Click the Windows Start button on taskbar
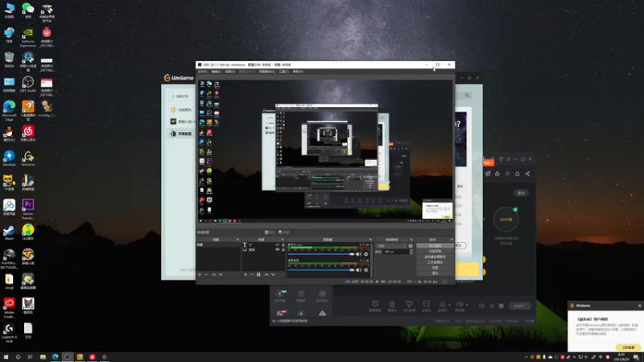 pos(6,357)
